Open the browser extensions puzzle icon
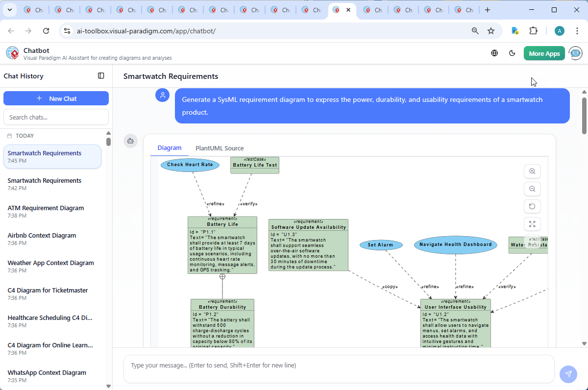588x390 pixels. click(534, 30)
